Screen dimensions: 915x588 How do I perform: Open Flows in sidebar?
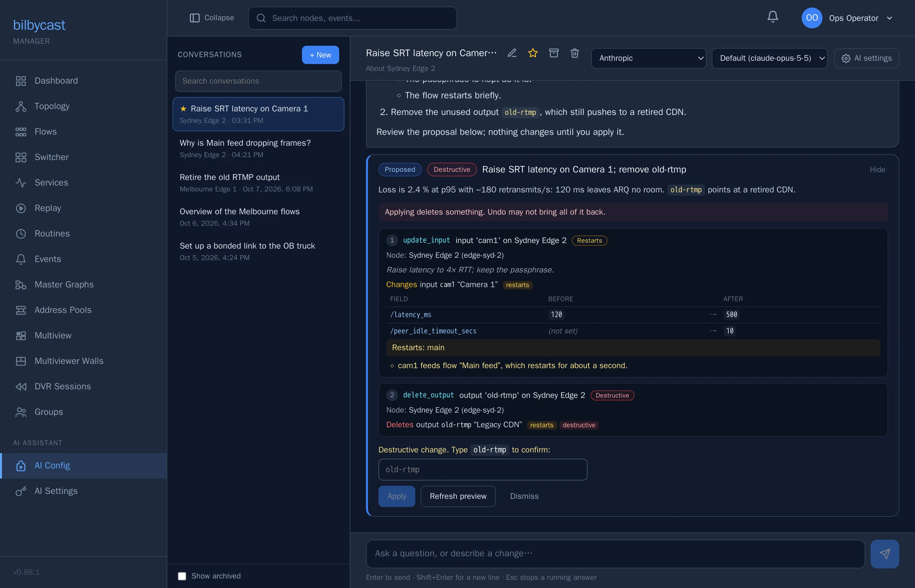[x=83, y=132]
